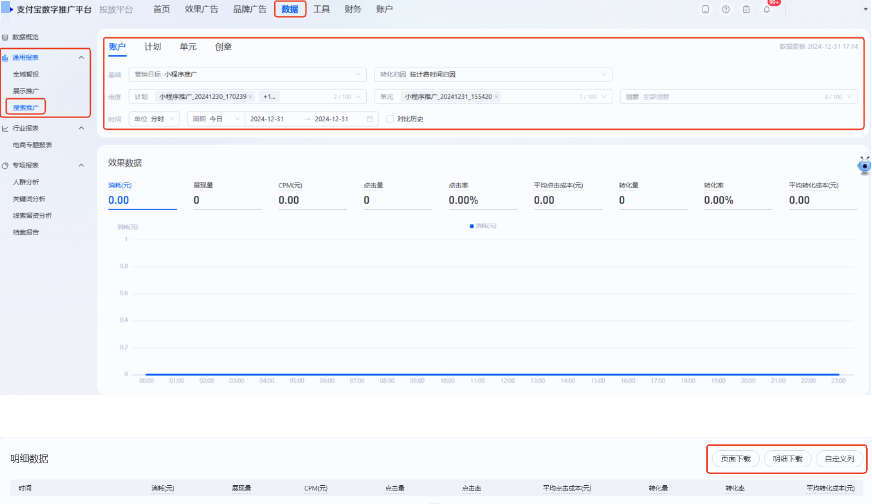Open the 营销目标 dropdown
This screenshot has width=872, height=504.
click(x=247, y=75)
